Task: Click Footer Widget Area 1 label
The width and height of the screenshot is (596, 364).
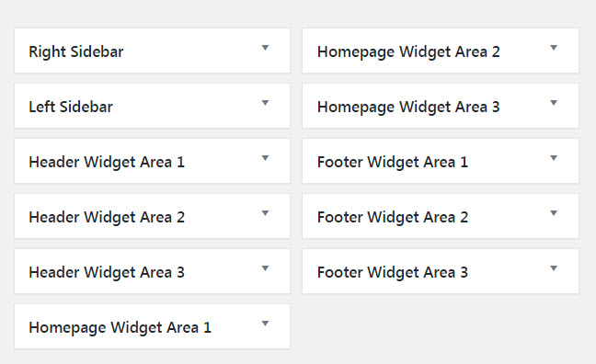Action: pyautogui.click(x=393, y=163)
